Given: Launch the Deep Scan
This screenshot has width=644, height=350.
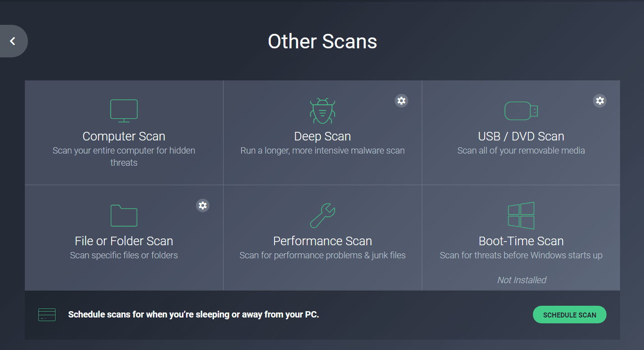Looking at the screenshot, I should coord(322,132).
